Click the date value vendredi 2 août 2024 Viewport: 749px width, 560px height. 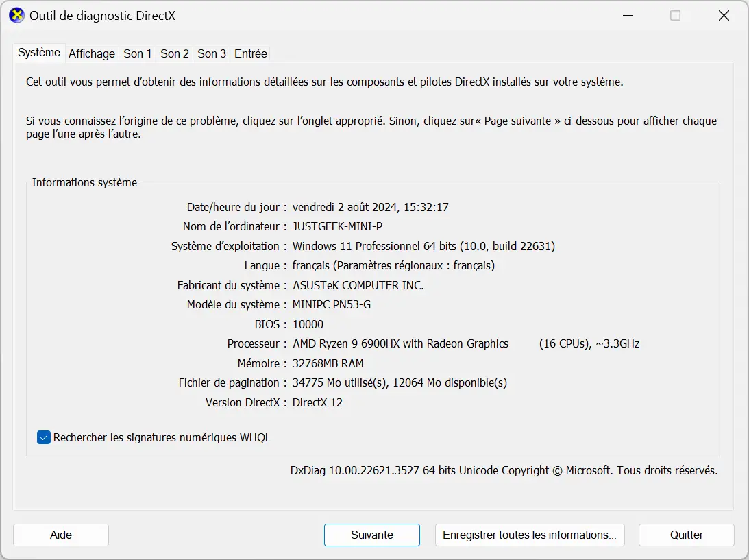pos(371,207)
